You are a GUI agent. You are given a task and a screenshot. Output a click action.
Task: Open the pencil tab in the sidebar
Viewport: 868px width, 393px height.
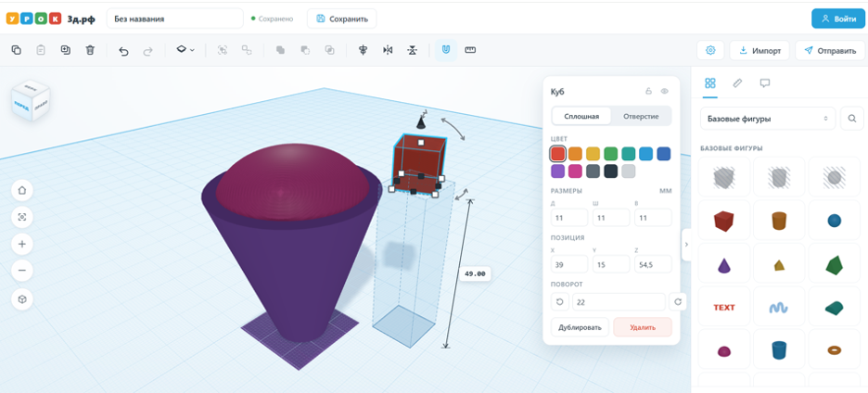[x=737, y=83]
